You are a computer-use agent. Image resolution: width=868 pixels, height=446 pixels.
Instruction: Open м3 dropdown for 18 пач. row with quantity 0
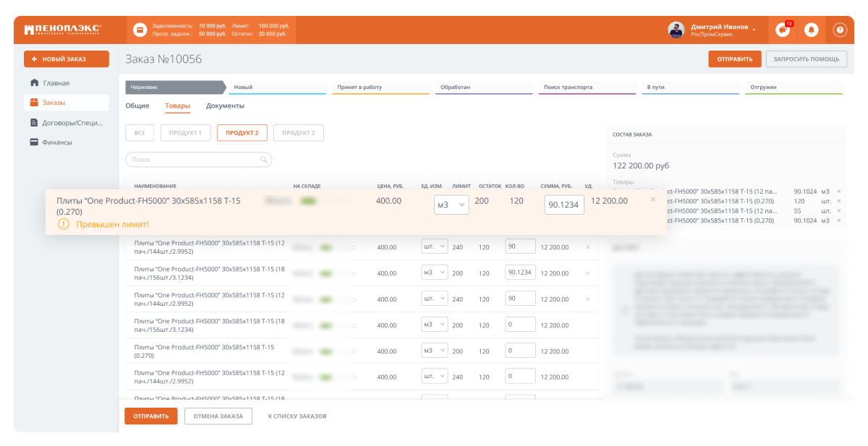[435, 325]
